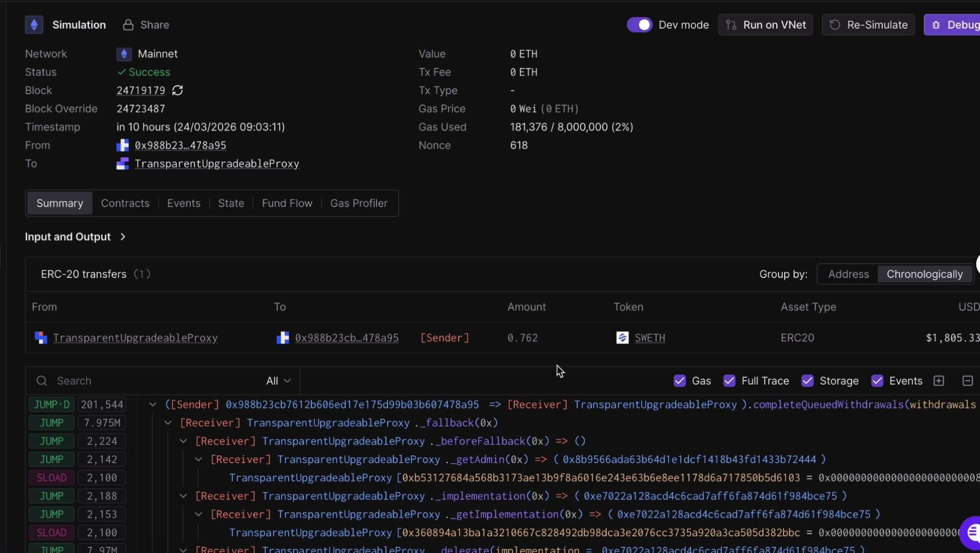The height and width of the screenshot is (553, 980).
Task: Uncheck the Full Trace checkbox
Action: 729,381
